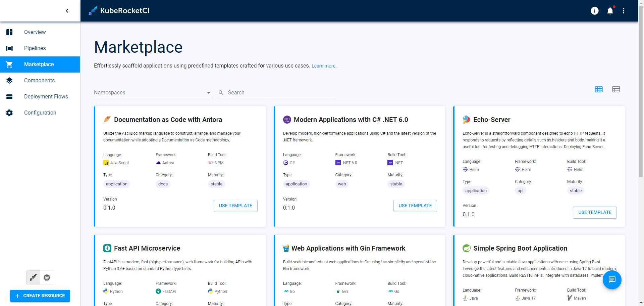The width and height of the screenshot is (644, 306).
Task: Switch to KubeRocketCI plugin toggle
Action: point(33,277)
